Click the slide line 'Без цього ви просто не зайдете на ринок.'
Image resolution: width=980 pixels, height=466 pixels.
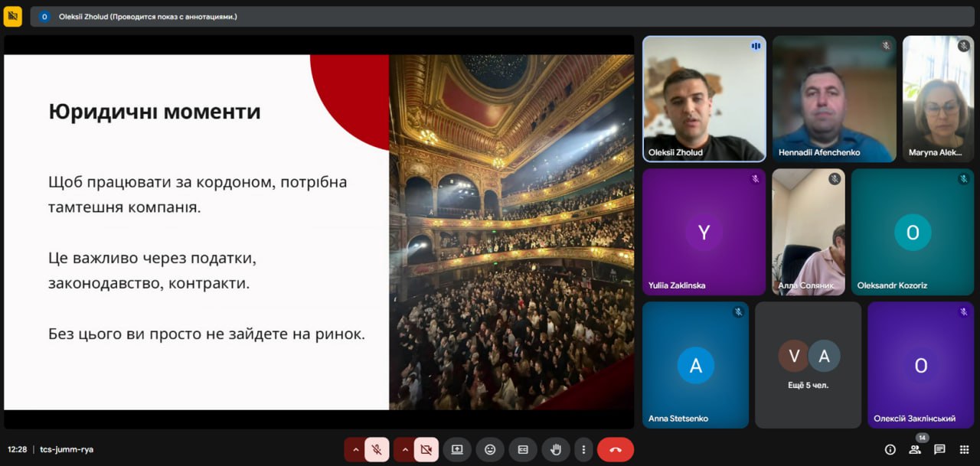tap(207, 334)
